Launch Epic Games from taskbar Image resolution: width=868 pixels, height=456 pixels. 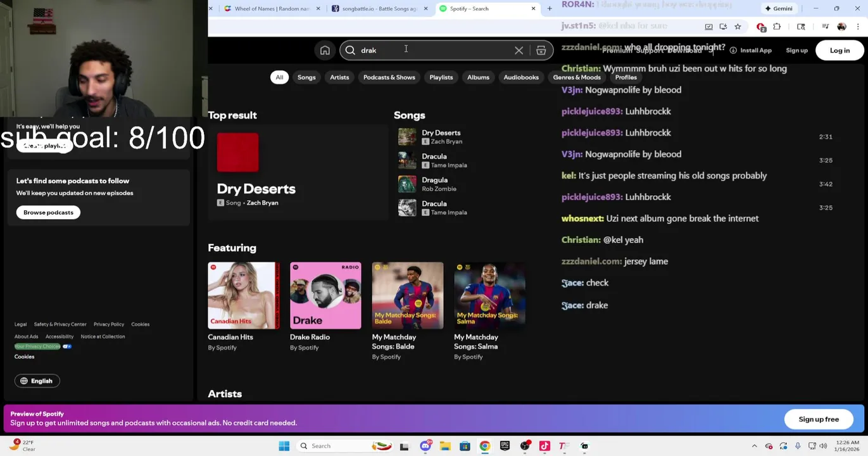click(x=505, y=446)
